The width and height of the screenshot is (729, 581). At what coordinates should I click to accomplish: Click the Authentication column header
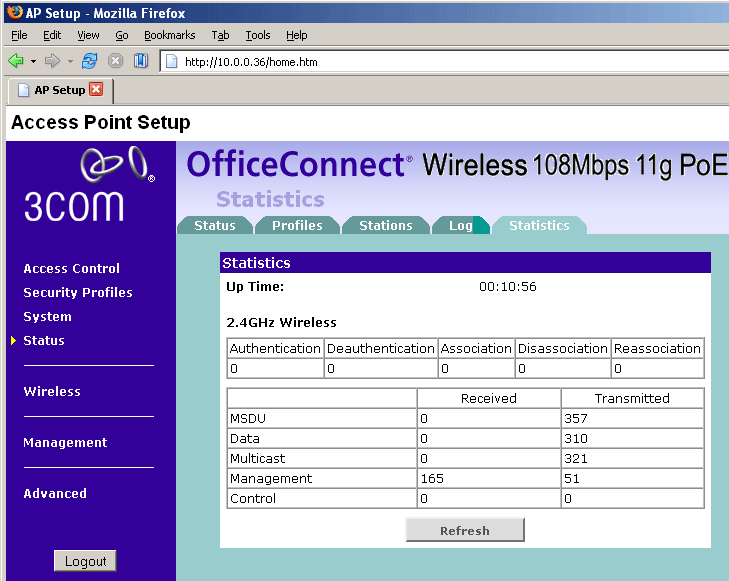pos(275,349)
